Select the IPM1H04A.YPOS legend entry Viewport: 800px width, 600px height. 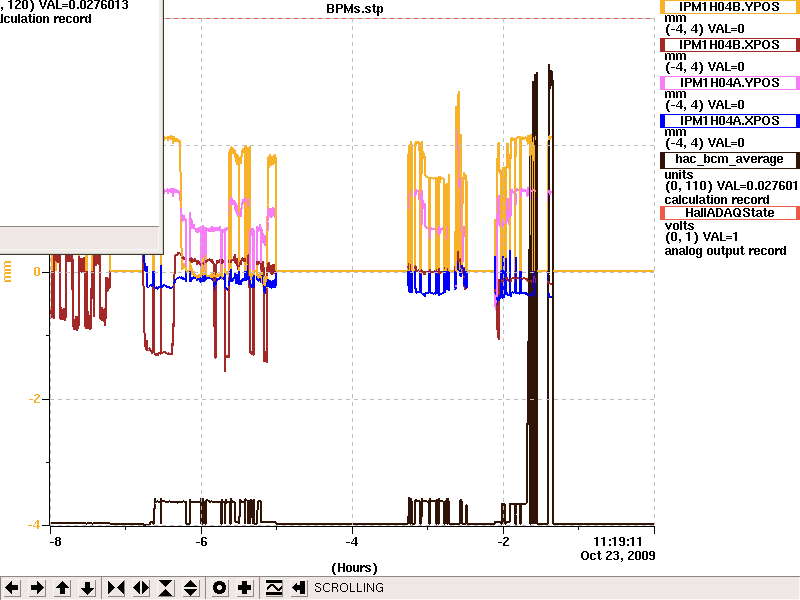pyautogui.click(x=730, y=83)
